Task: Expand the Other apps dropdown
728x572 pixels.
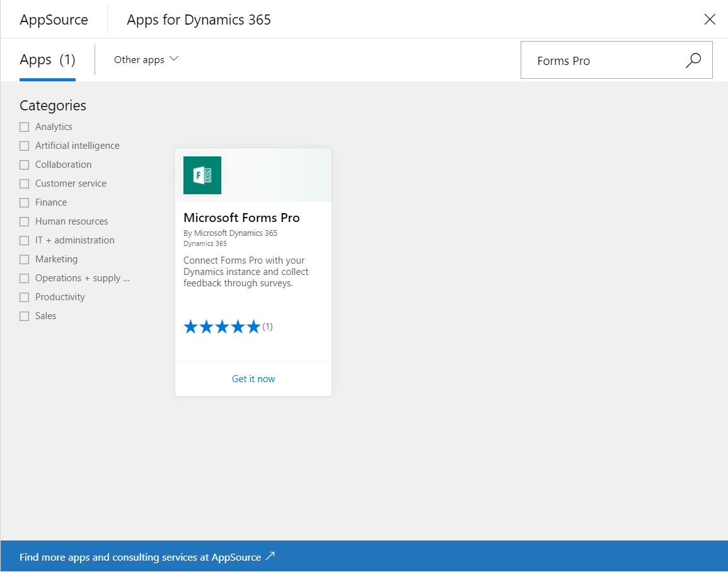Action: pyautogui.click(x=146, y=59)
